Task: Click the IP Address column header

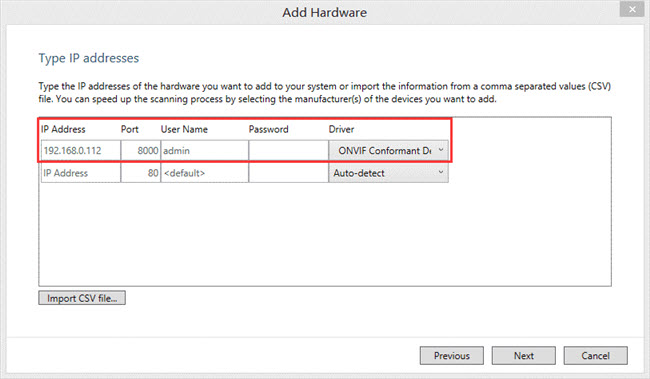Action: [x=63, y=129]
